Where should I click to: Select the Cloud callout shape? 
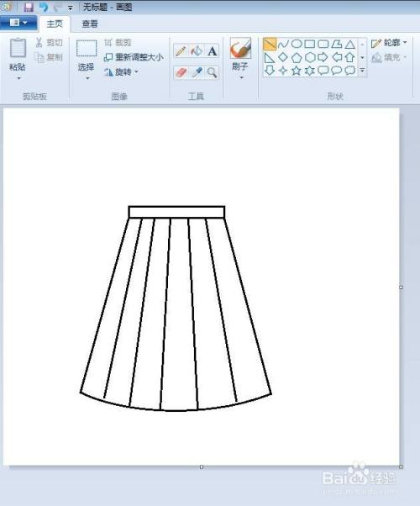click(x=350, y=71)
